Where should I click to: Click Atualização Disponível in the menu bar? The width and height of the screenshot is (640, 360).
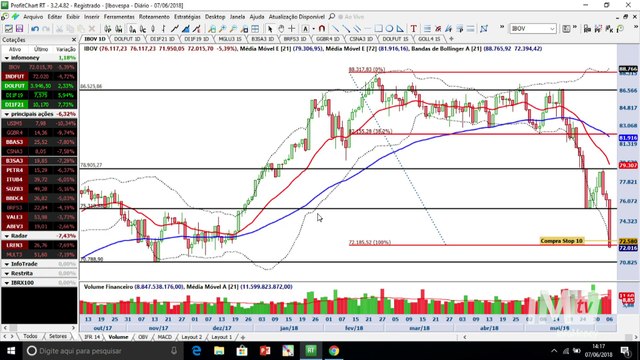[x=297, y=17]
